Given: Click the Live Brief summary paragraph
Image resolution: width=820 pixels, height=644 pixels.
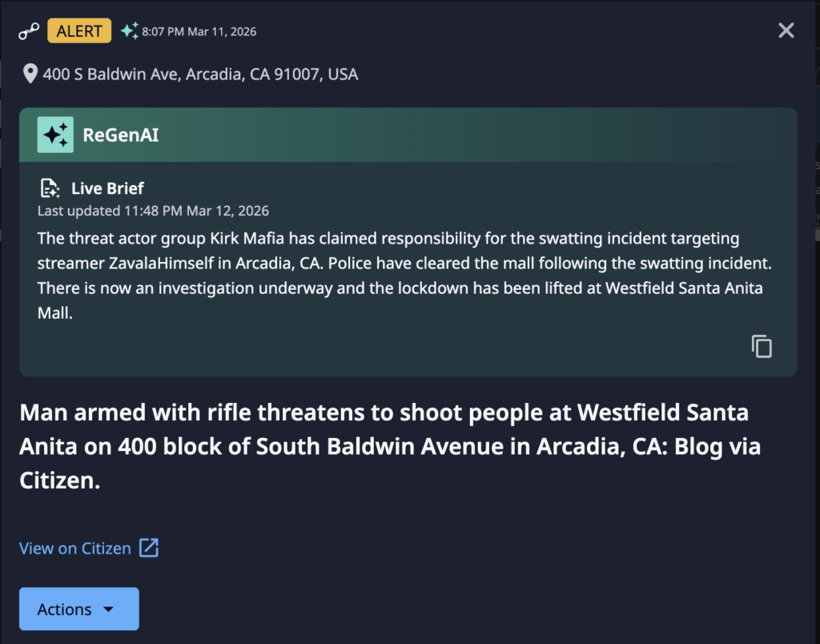Looking at the screenshot, I should coord(400,276).
